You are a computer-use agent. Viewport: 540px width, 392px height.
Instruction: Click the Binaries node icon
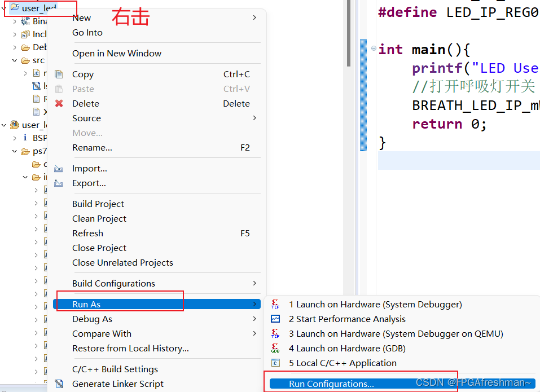point(25,21)
